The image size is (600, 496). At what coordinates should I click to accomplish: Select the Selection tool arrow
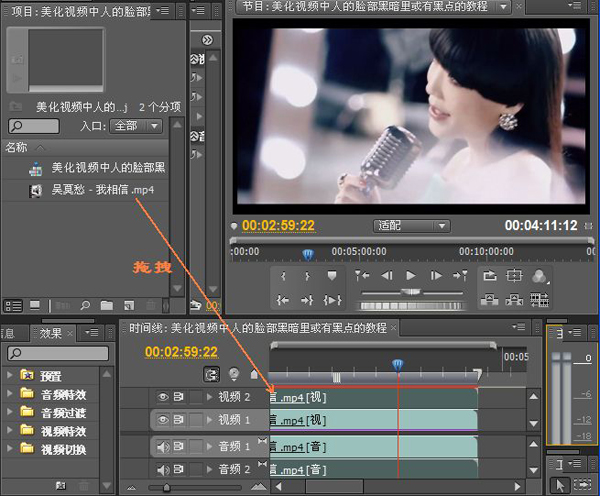pyautogui.click(x=560, y=485)
